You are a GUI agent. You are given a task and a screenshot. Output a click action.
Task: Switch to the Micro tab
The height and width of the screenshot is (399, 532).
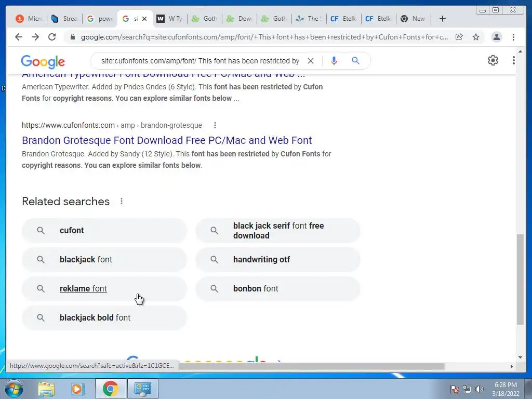(x=30, y=19)
